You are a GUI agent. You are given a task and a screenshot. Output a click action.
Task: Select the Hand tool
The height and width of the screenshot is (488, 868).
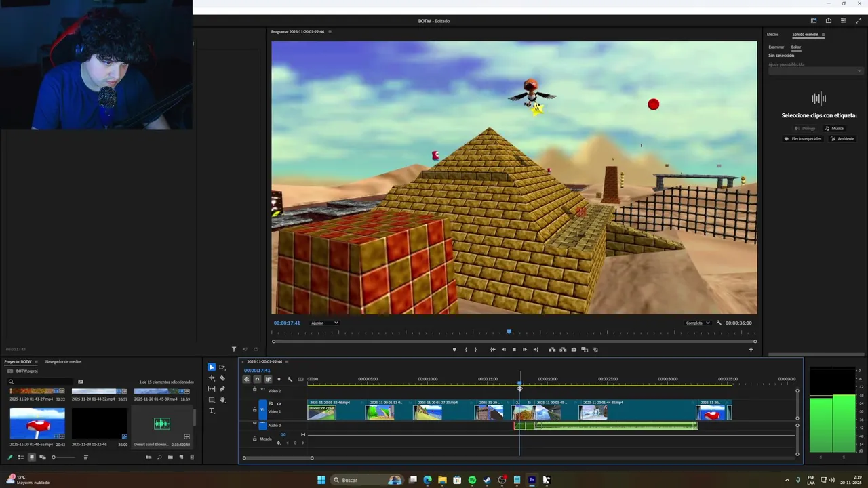click(222, 400)
